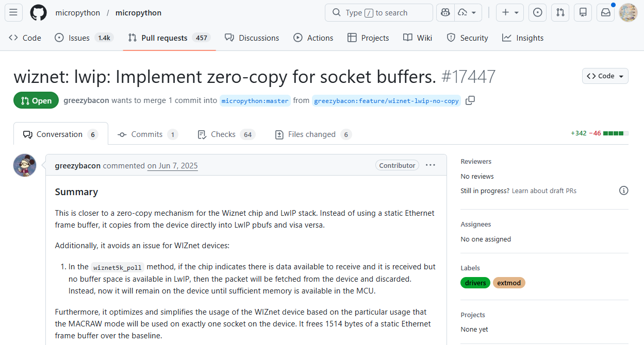Open the Issues shortcut icon in header
The height and width of the screenshot is (345, 644).
click(538, 12)
